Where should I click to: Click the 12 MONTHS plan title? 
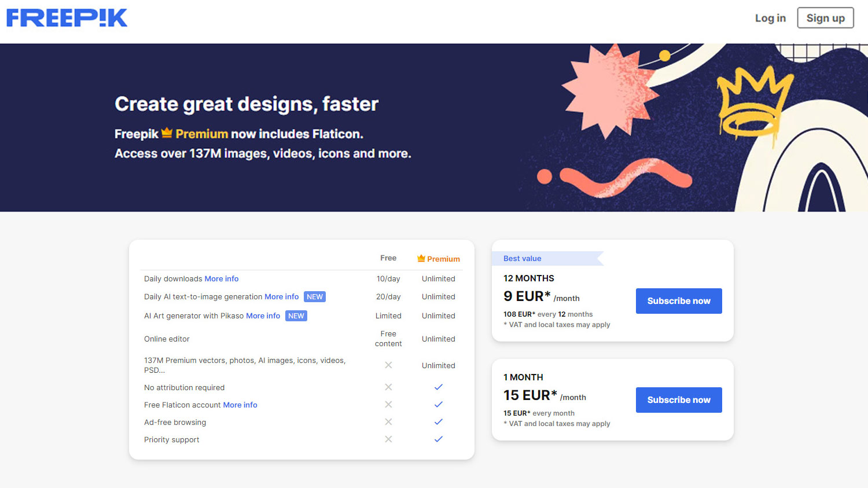[x=529, y=278]
